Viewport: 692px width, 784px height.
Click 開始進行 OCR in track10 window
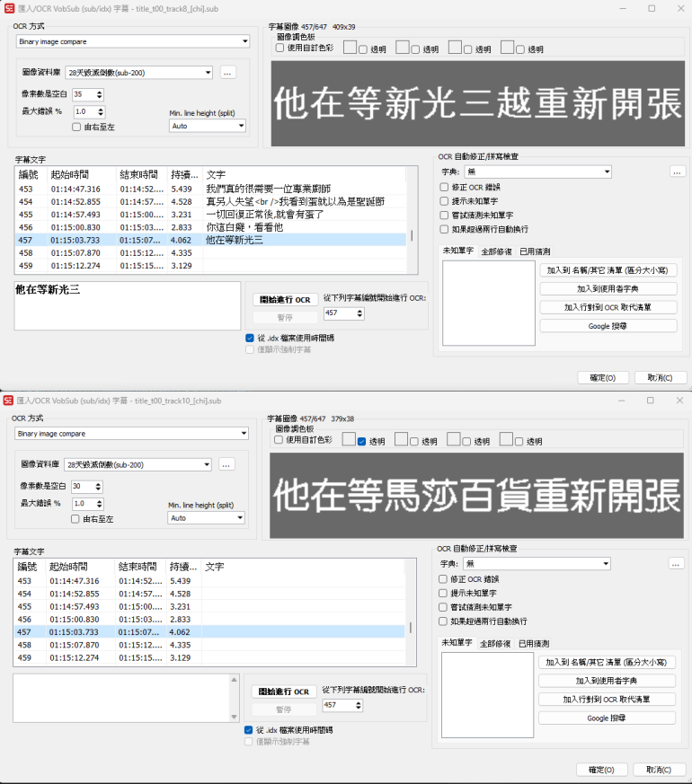point(284,692)
